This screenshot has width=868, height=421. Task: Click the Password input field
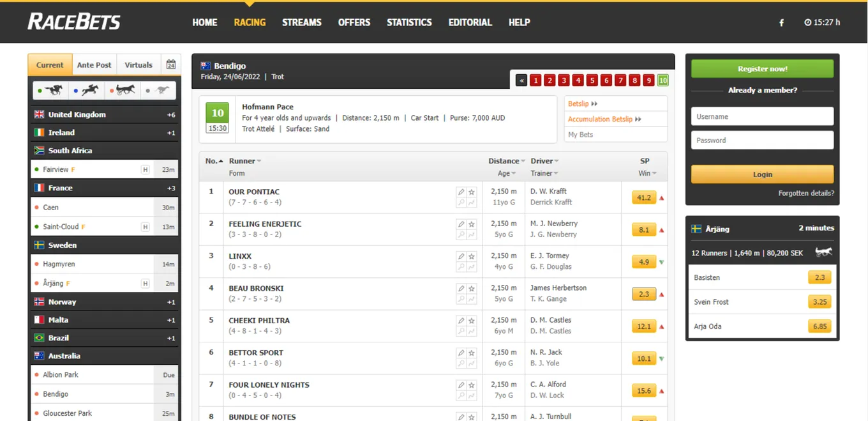762,140
